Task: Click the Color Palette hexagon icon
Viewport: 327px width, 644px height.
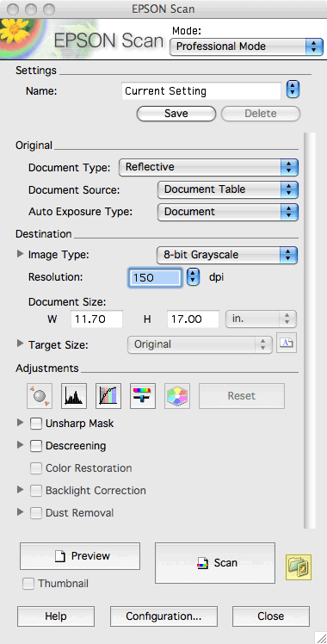Action: 177,396
